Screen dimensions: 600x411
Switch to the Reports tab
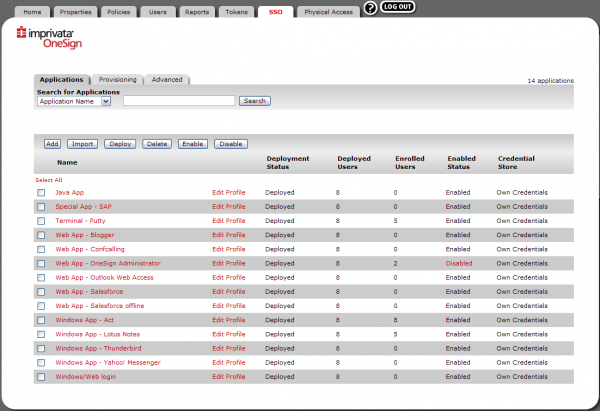tap(197, 12)
